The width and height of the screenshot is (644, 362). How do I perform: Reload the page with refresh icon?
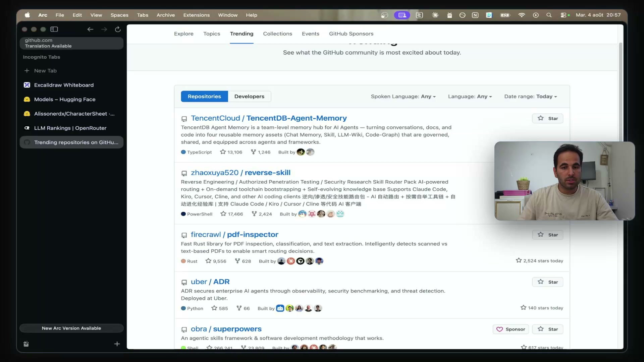118,29
